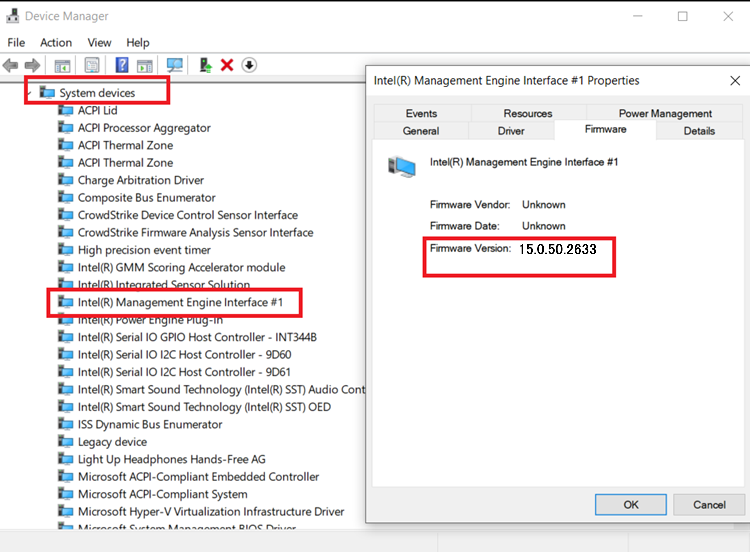Screen dimensions: 750x552
Task: Switch to the Driver tab
Action: coord(510,131)
